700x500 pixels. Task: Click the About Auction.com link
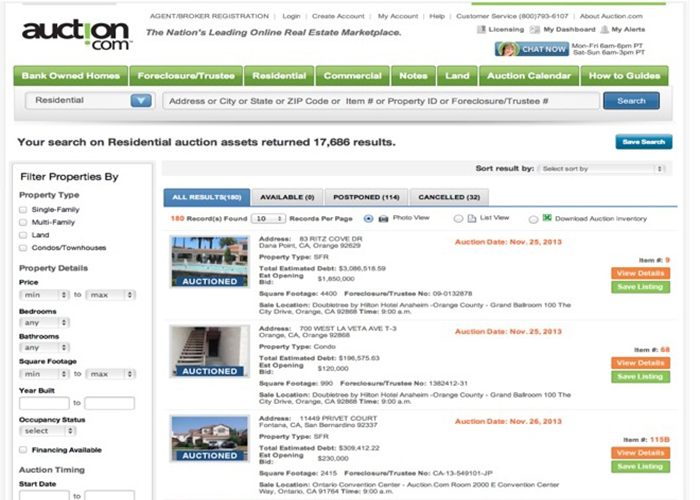pyautogui.click(x=611, y=16)
